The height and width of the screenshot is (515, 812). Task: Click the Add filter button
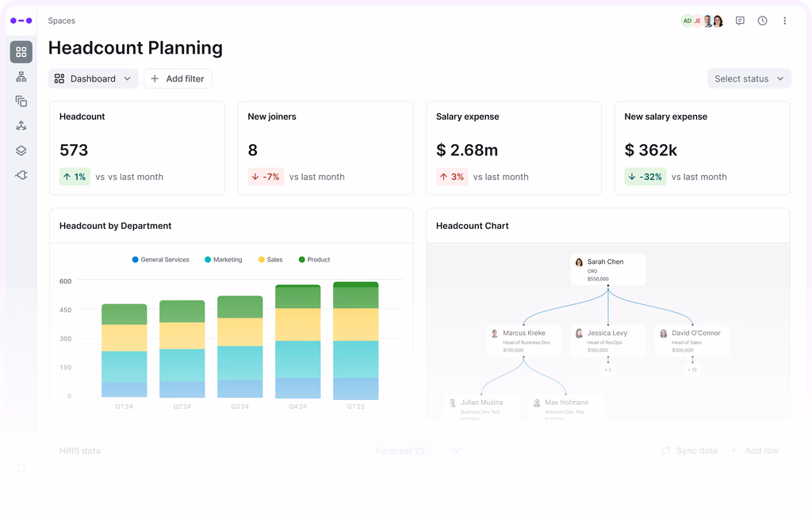[x=178, y=78]
